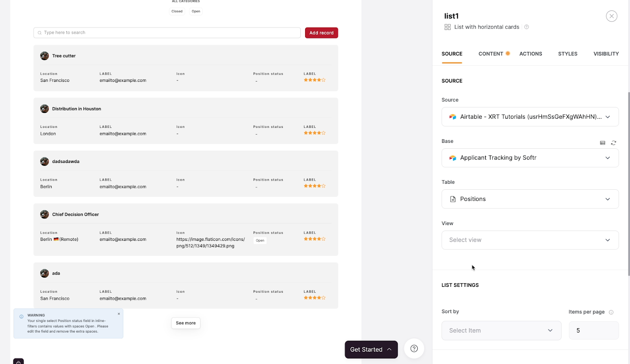Click dadsadawda star rating

click(x=315, y=186)
